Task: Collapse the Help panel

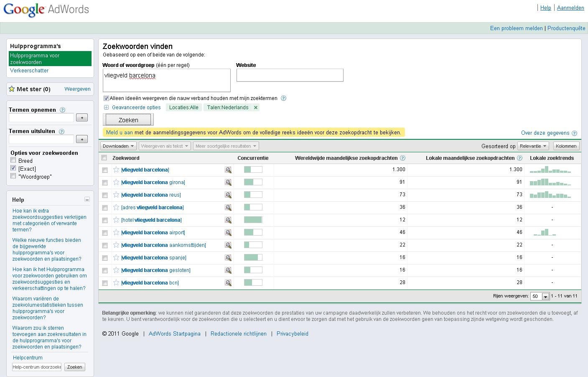Action: 87,200
